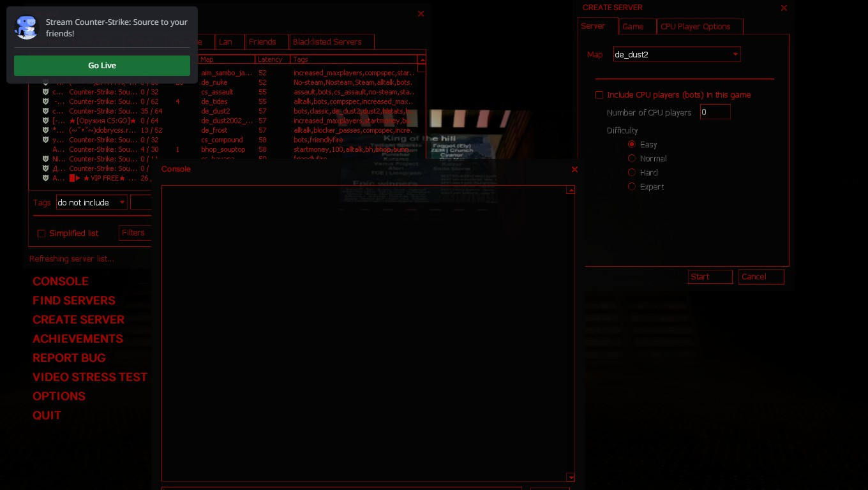Screen dimensions: 868x490
Task: Select the aim_sambo map server row
Action: pos(227,73)
